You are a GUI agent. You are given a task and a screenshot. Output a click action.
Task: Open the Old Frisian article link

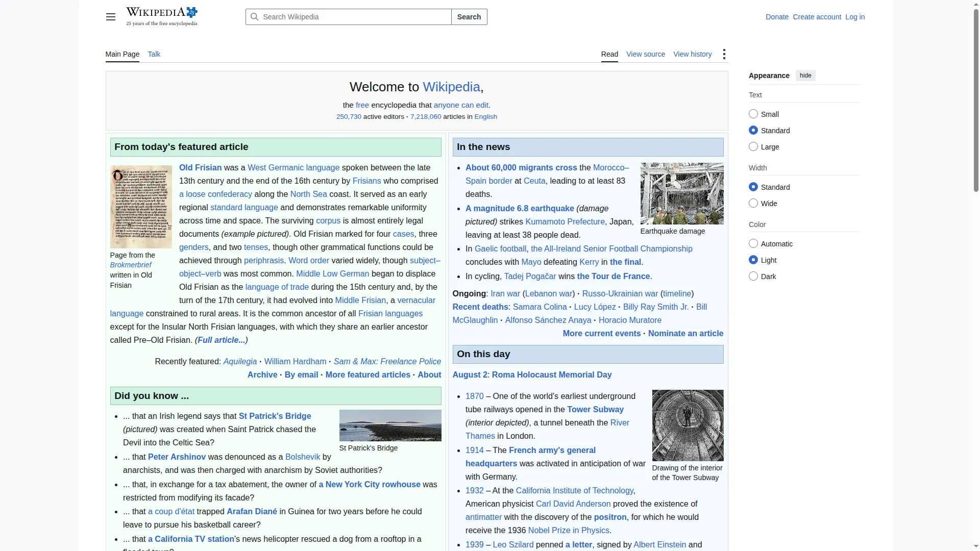(200, 167)
